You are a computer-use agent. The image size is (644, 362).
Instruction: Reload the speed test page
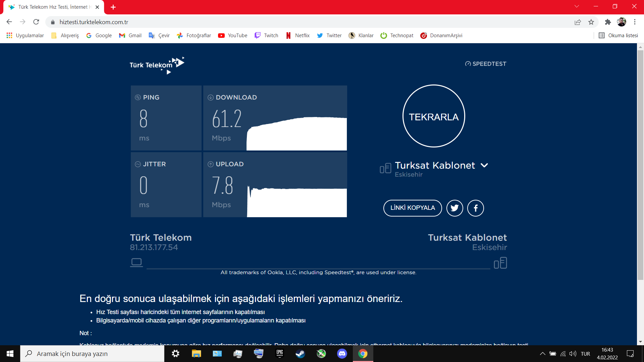36,22
